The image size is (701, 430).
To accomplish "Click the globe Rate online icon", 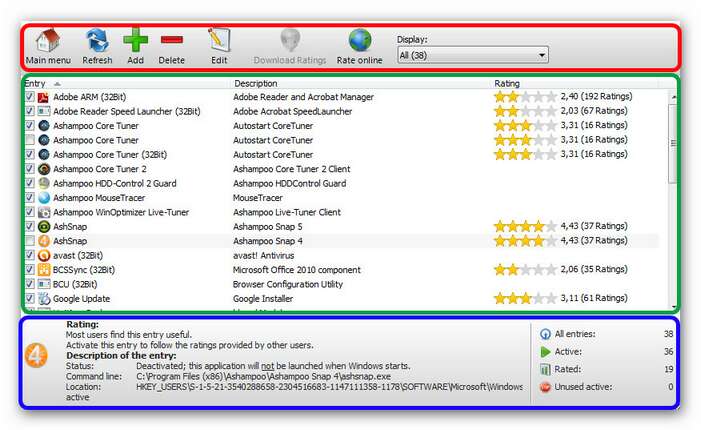I will (x=360, y=41).
